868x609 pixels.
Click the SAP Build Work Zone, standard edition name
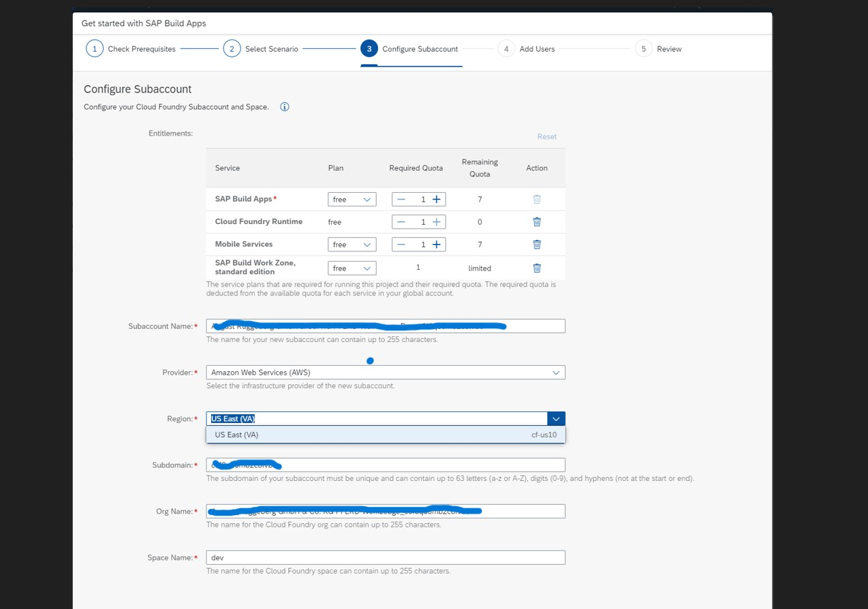click(x=255, y=268)
